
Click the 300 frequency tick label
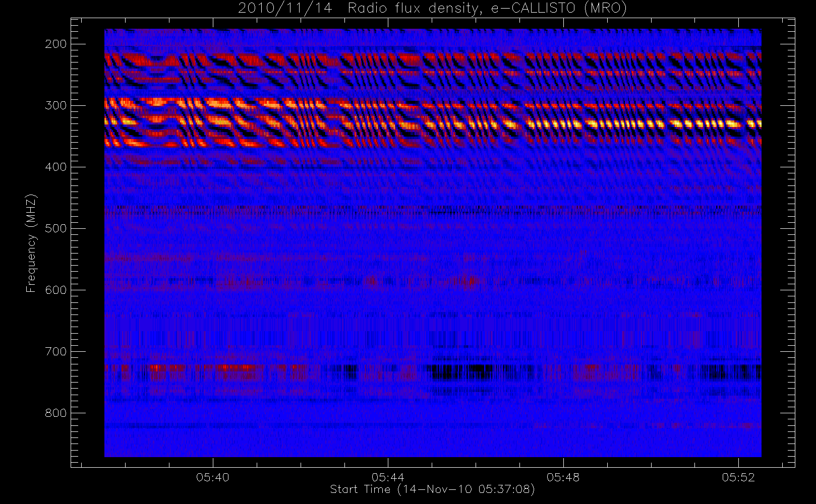click(x=56, y=105)
